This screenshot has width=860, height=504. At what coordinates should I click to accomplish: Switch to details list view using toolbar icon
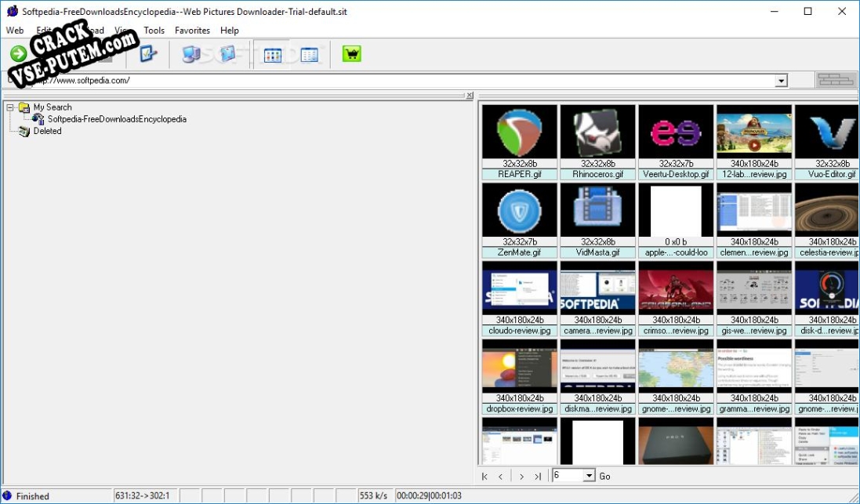tap(309, 53)
